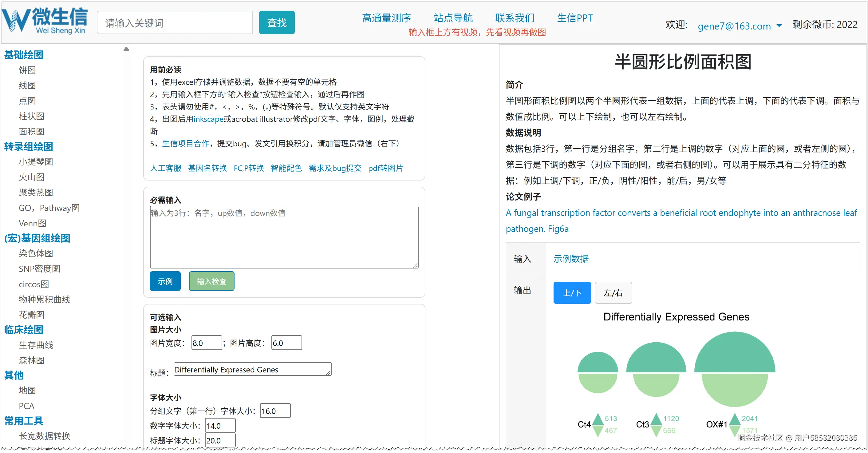
Task: Switch to the 左/右 output tab
Action: coord(613,293)
